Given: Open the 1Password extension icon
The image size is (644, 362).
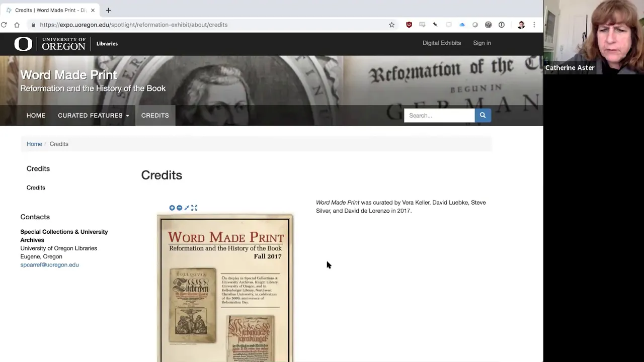Looking at the screenshot, I should (502, 25).
